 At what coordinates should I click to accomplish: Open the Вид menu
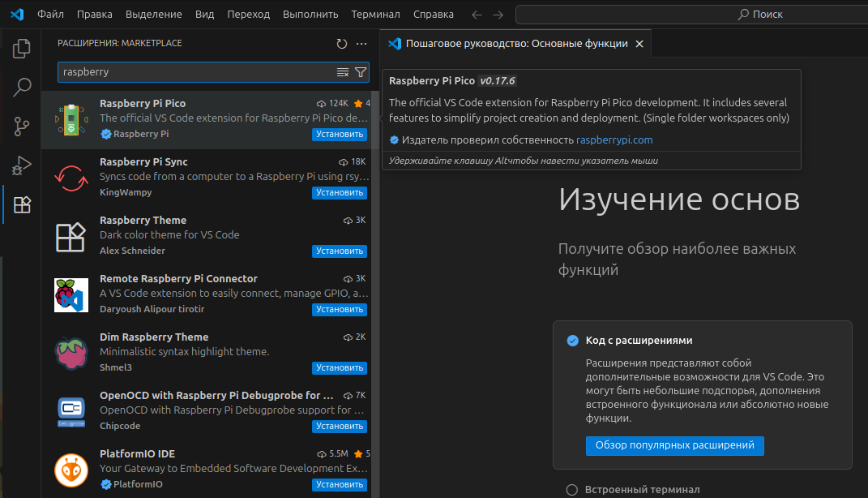[204, 15]
